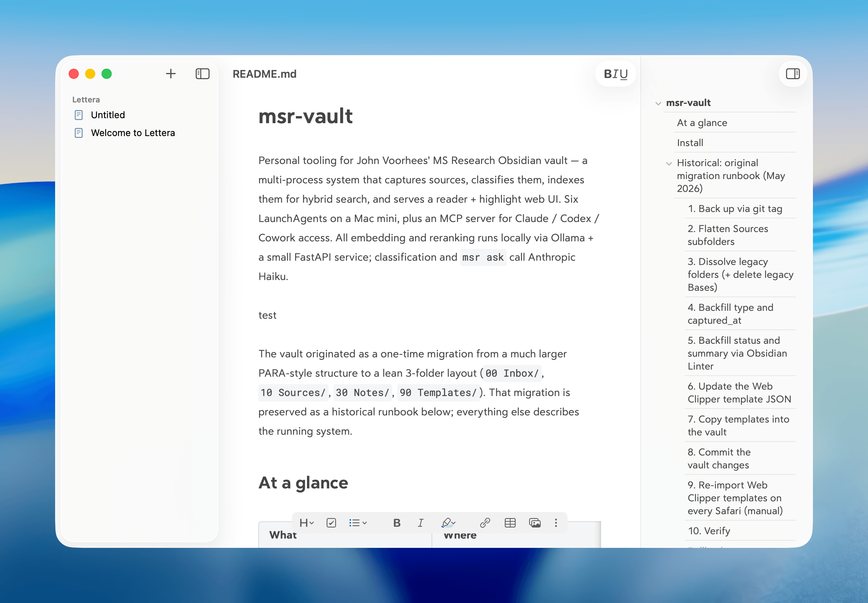The height and width of the screenshot is (603, 868).
Task: Create a new document with plus icon
Action: pos(171,74)
